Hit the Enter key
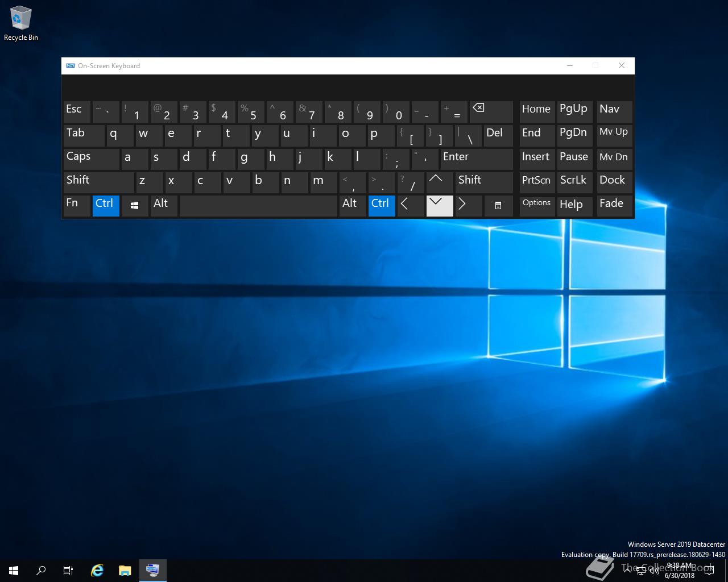 pos(477,159)
